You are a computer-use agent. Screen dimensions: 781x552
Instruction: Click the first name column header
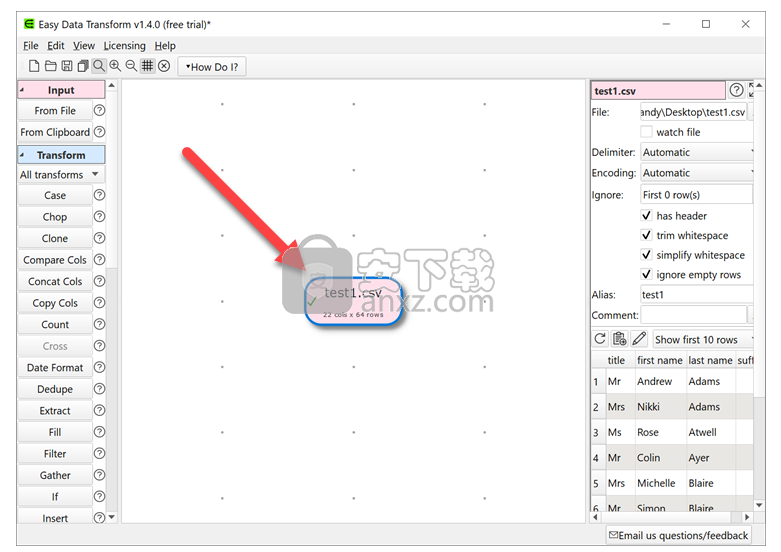pyautogui.click(x=659, y=360)
